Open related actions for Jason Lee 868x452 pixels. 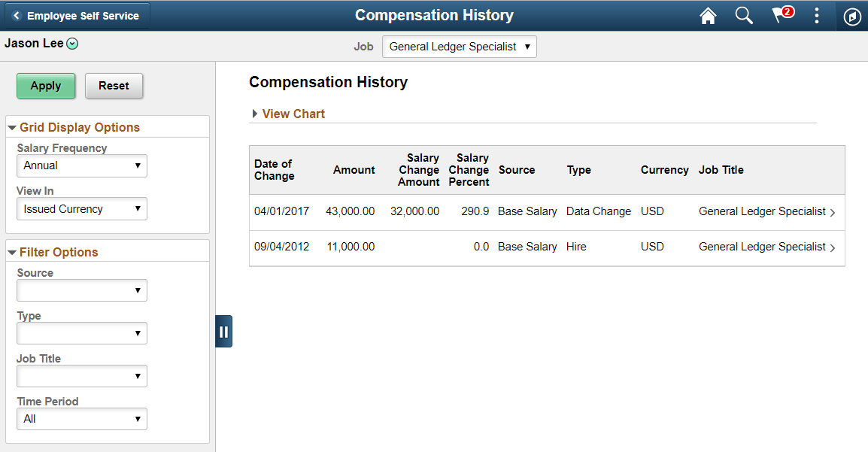[x=72, y=44]
